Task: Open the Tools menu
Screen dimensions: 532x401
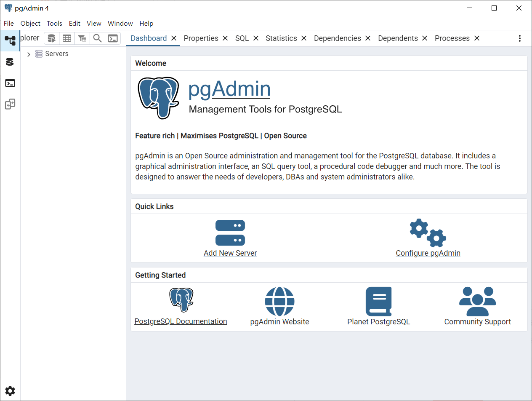Action: (54, 24)
